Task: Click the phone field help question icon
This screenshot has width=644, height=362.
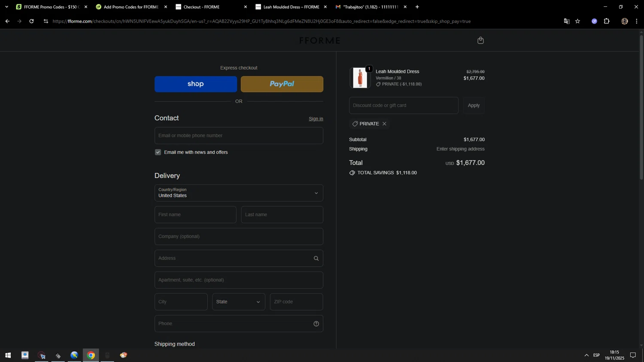Action: [316, 324]
